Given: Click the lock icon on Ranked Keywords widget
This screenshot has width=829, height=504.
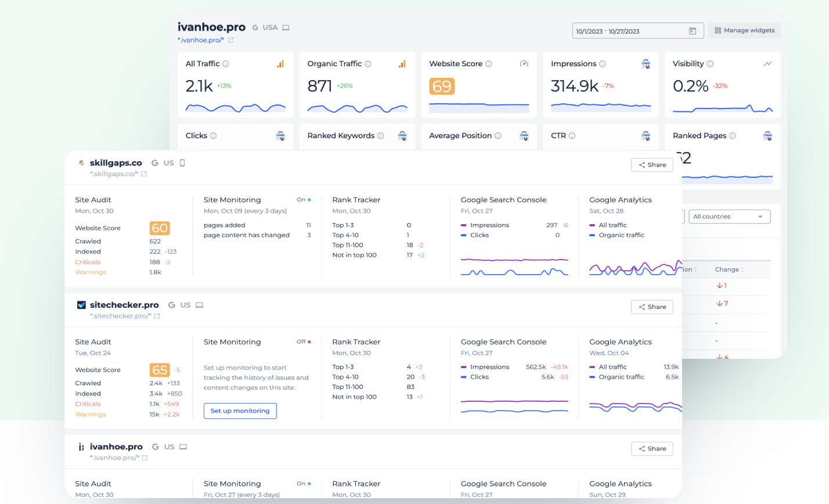Looking at the screenshot, I should coord(402,136).
